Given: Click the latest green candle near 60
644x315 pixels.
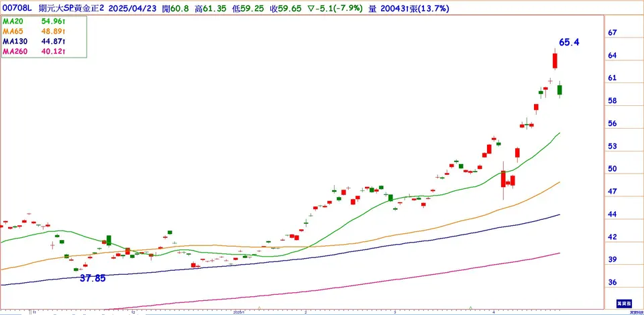Looking at the screenshot, I should [x=559, y=89].
